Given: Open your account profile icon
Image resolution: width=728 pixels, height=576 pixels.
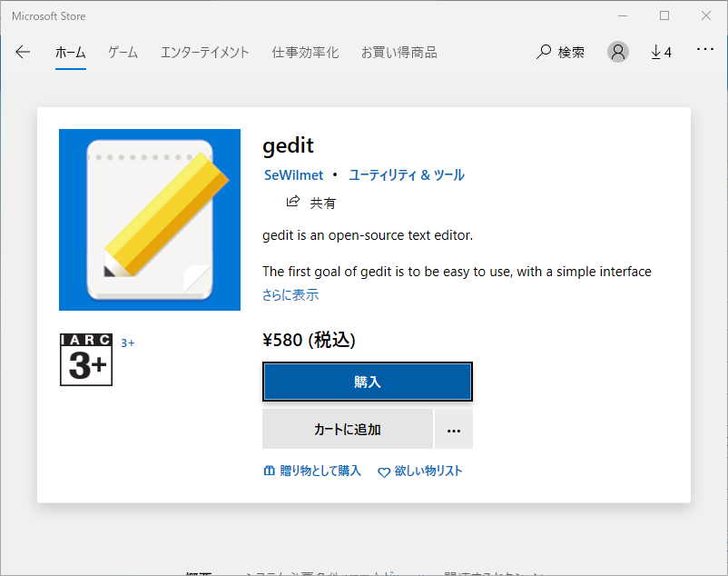Looking at the screenshot, I should pyautogui.click(x=618, y=52).
